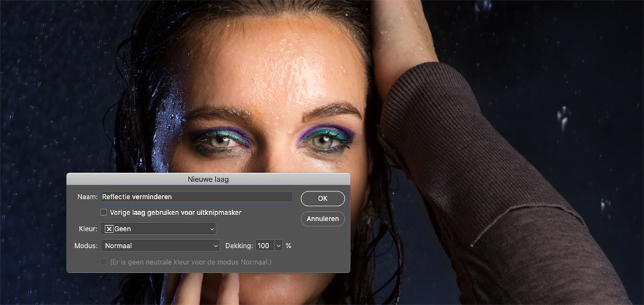Enable Vorige laag gebruiken voor uitknipmasker checkbox
Viewport: 644px width, 305px height.
104,212
